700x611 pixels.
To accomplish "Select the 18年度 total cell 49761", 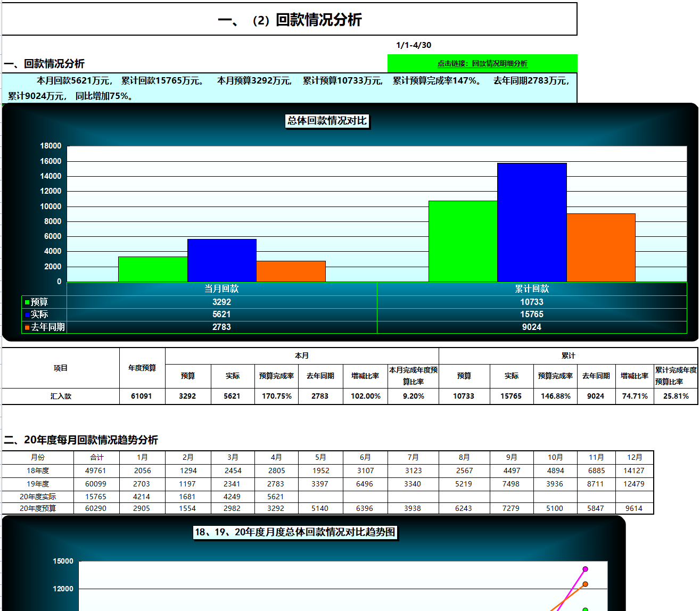I will 96,471.
